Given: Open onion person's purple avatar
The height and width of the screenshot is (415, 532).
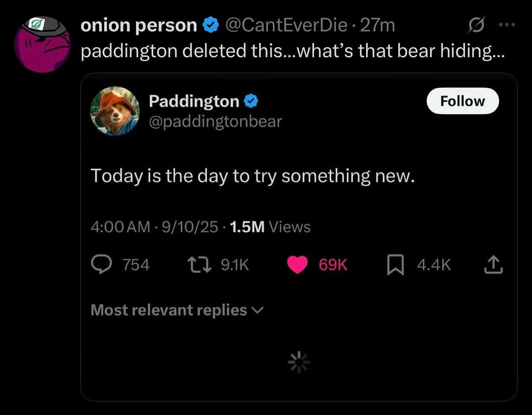Looking at the screenshot, I should (x=43, y=44).
